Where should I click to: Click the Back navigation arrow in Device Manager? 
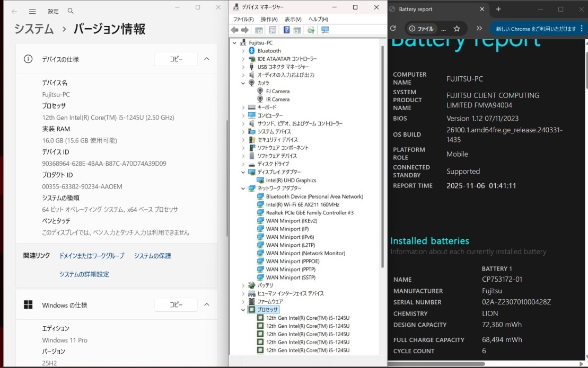(234, 30)
